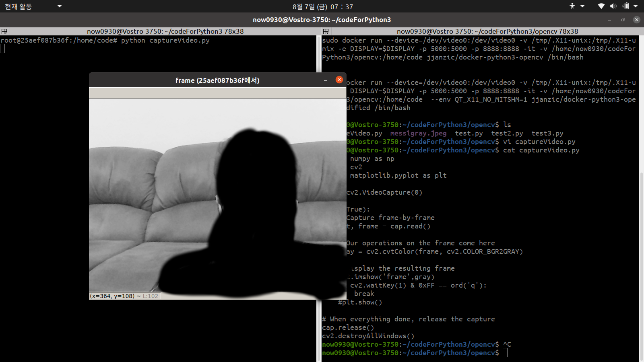Minimize the frame video window
The height and width of the screenshot is (362, 644).
tap(326, 80)
